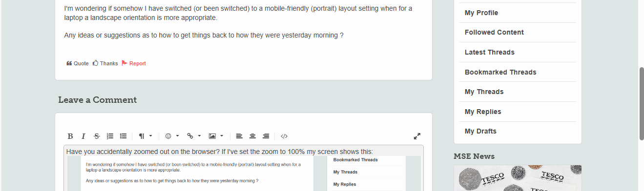
Task: Expand the editor to full screen
Action: (x=417, y=136)
